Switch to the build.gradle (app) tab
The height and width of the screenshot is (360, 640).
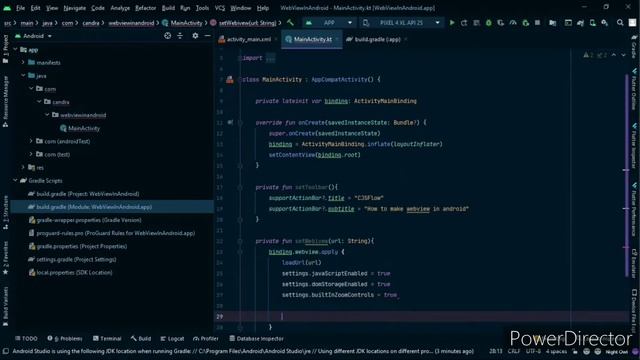(376, 39)
